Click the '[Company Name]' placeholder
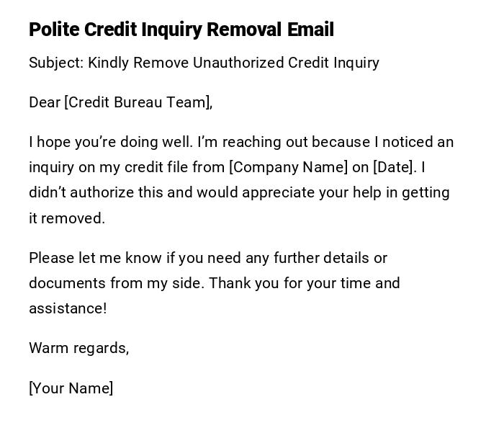This screenshot has height=433, width=504. (288, 167)
